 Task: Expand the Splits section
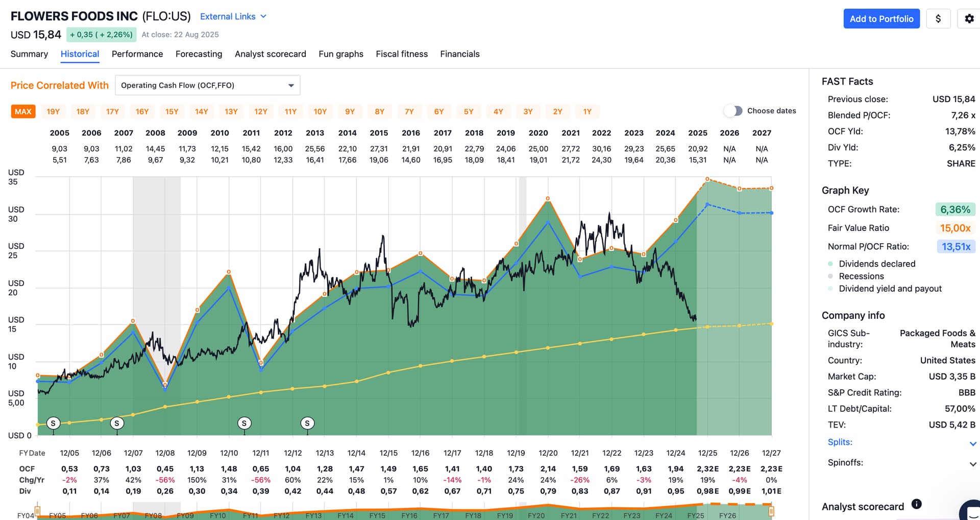tap(973, 443)
